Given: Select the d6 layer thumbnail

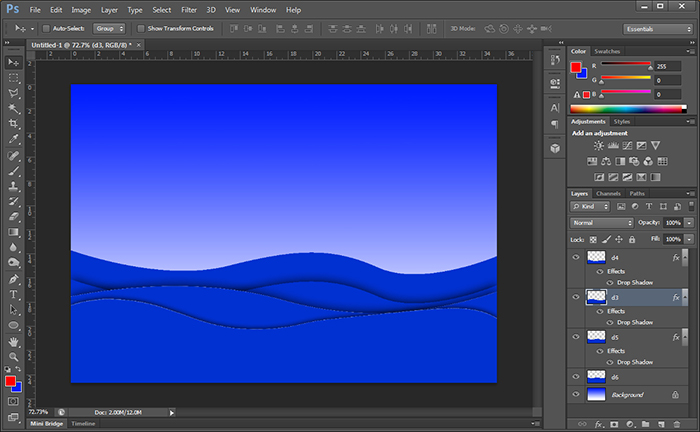Looking at the screenshot, I should click(597, 376).
